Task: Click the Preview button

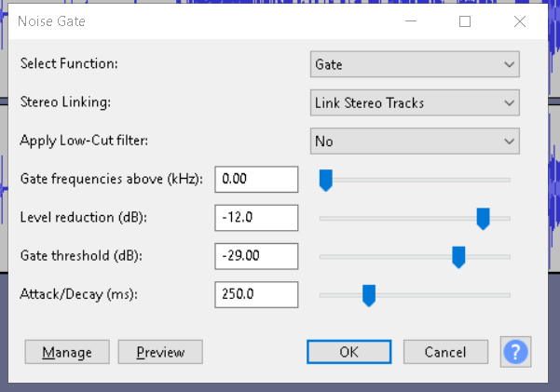Action: click(x=160, y=352)
